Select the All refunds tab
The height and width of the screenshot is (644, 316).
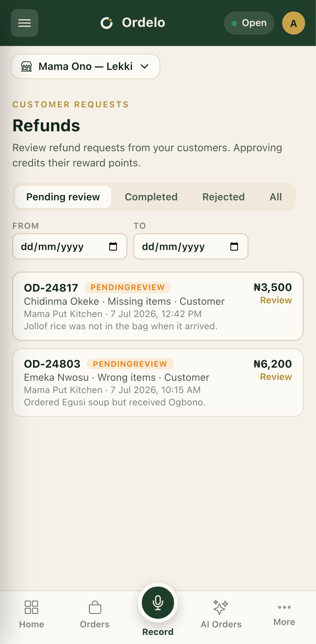click(x=276, y=197)
